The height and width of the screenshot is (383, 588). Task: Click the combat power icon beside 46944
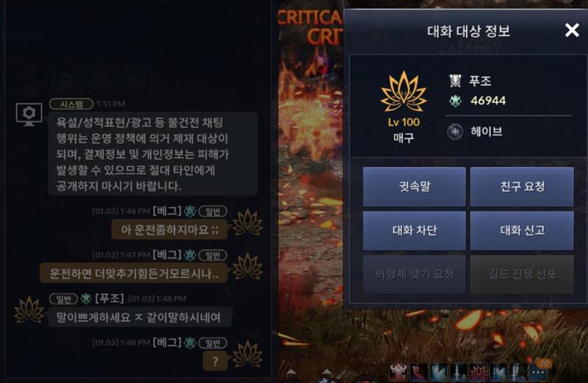tap(455, 101)
